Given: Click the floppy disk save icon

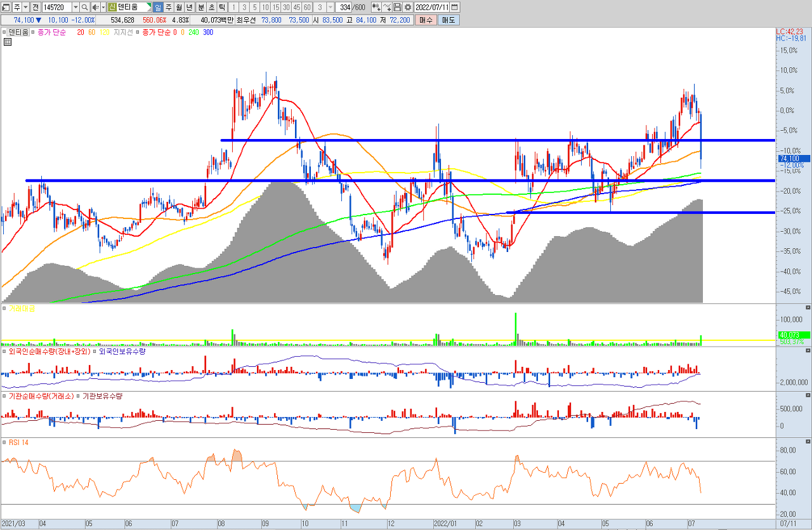Looking at the screenshot, I should tap(397, 7).
